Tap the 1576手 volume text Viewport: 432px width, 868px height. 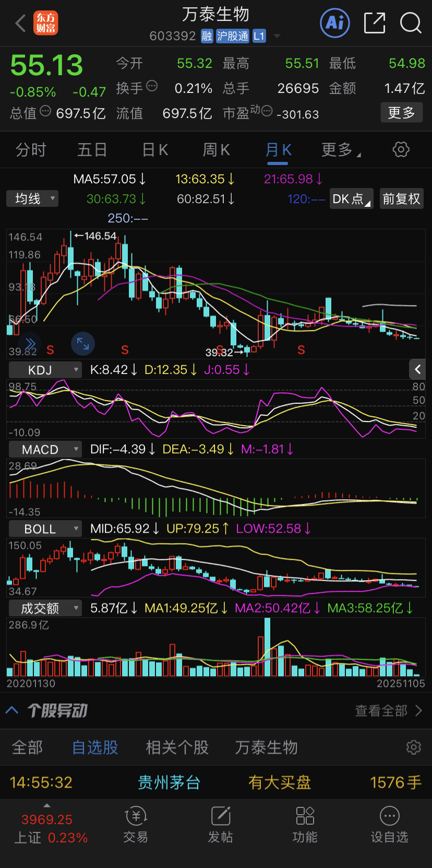[x=395, y=782]
